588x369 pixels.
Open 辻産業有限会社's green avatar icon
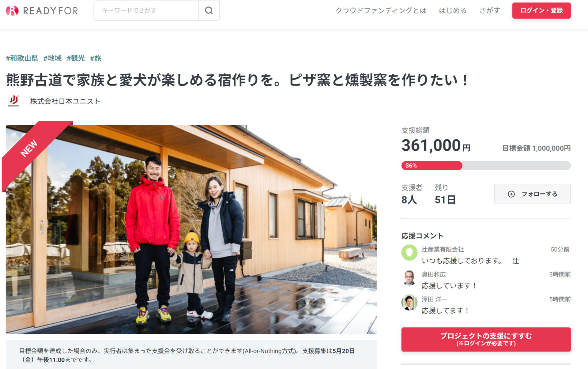click(409, 252)
